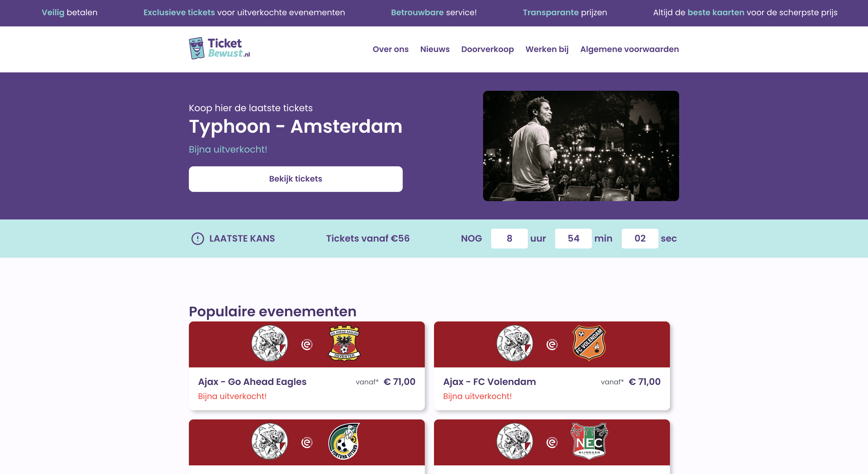868x474 pixels.
Task: Open the Doorverkoop menu link
Action: [487, 49]
